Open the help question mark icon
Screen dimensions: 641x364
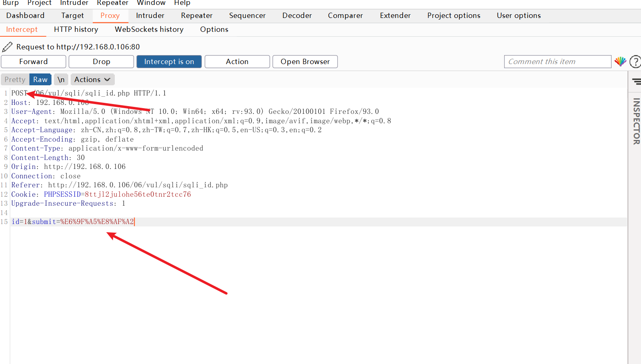[635, 62]
